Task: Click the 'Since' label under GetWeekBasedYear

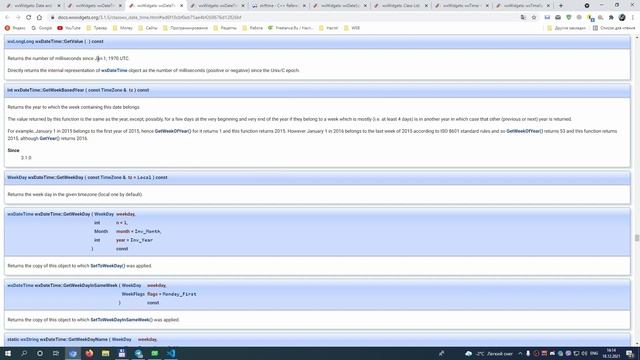Action: click(13, 151)
